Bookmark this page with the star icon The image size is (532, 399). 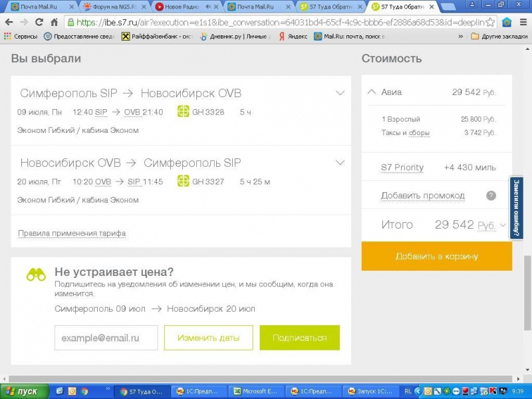pos(490,23)
